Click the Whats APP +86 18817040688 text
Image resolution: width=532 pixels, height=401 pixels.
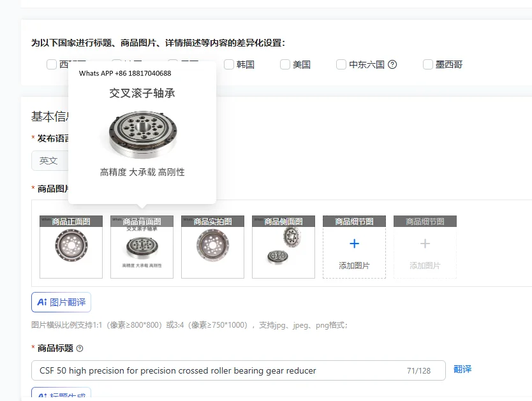pyautogui.click(x=125, y=73)
